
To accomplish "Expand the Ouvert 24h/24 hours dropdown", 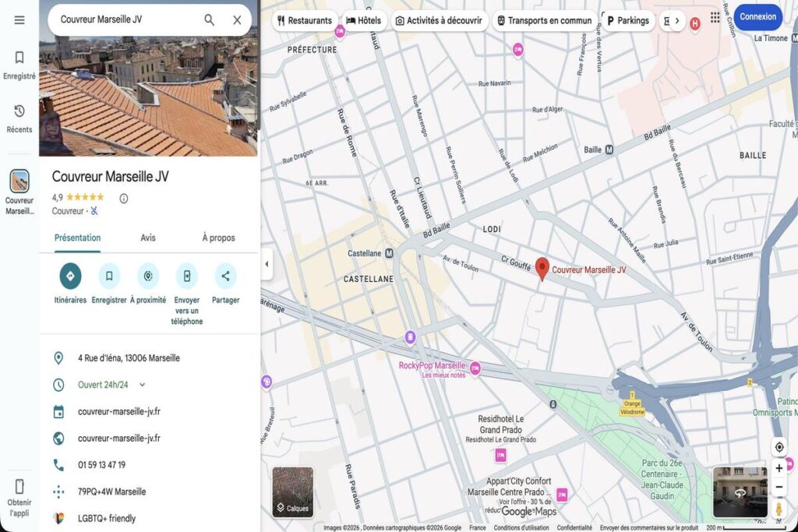I will click(x=143, y=385).
